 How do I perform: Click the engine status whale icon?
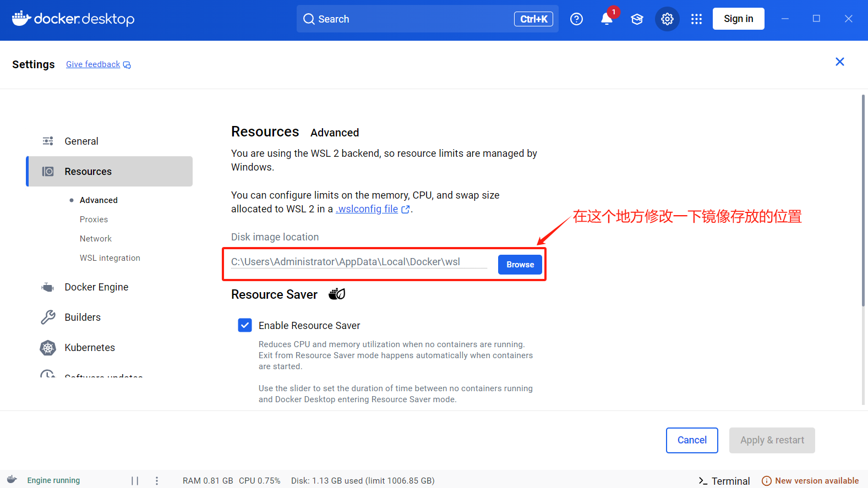[12, 480]
